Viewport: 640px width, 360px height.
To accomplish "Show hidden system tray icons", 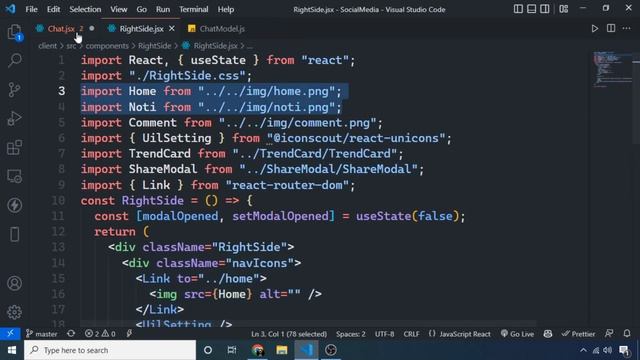I will 583,350.
